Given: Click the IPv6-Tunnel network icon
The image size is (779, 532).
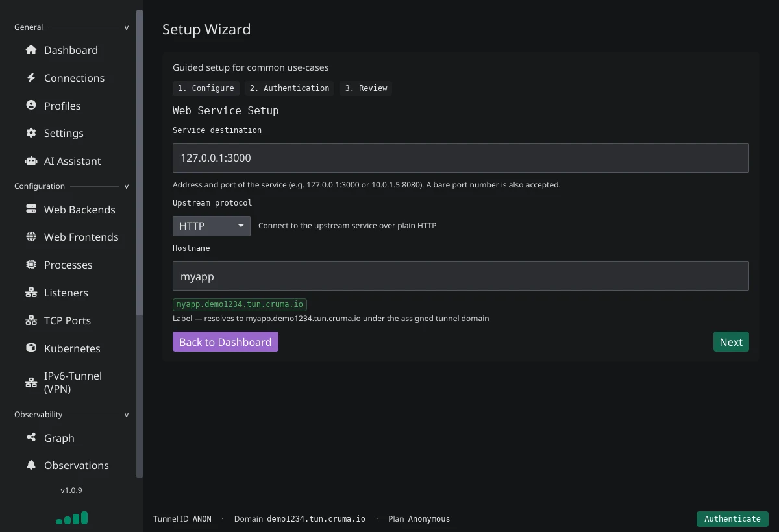Looking at the screenshot, I should click(x=31, y=382).
